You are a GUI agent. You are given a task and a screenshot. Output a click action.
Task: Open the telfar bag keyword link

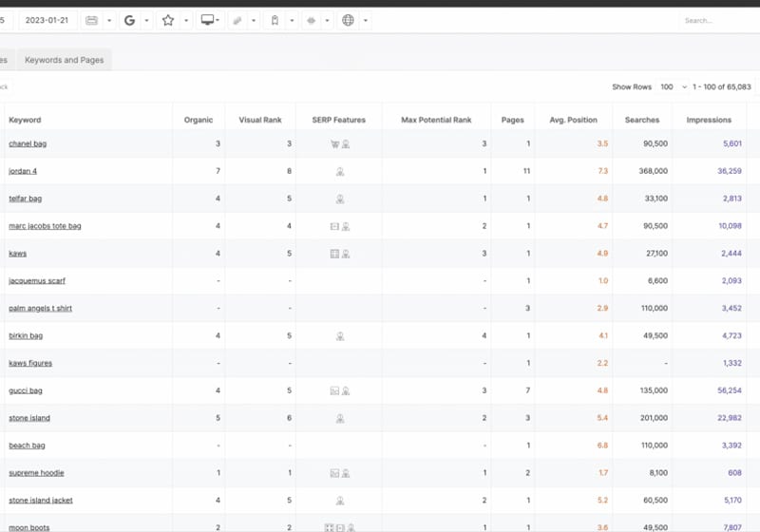[26, 199]
